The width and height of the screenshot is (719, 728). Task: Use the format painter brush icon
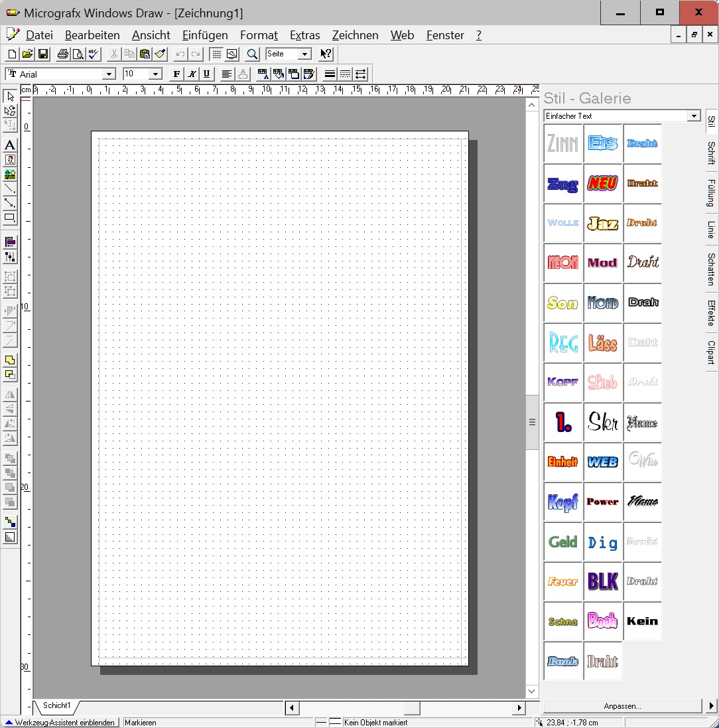(x=159, y=54)
